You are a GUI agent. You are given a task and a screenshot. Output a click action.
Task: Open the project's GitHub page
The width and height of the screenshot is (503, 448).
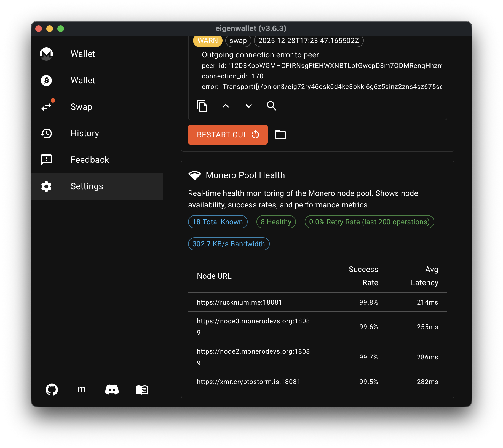pos(52,389)
